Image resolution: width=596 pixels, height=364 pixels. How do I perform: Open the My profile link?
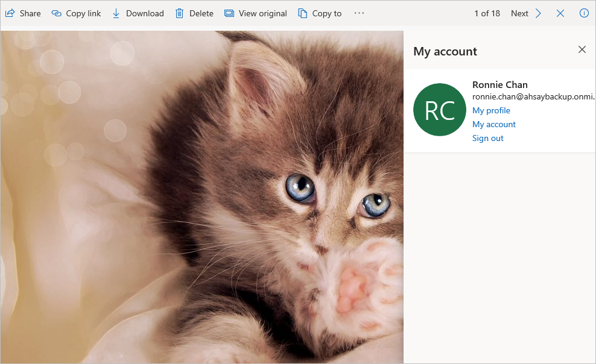[x=491, y=110]
